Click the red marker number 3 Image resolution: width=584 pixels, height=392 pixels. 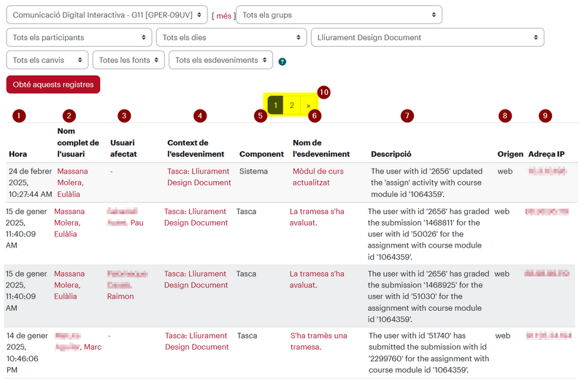[124, 116]
